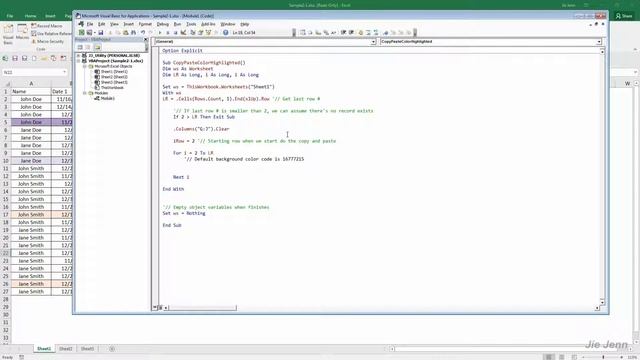Select Normal view in Excel status bar
This screenshot has width=640, height=360.
tap(549, 357)
